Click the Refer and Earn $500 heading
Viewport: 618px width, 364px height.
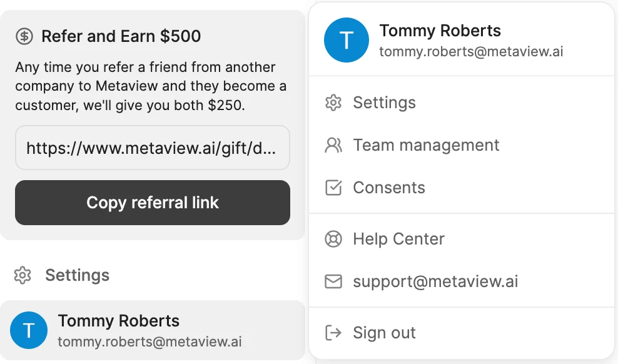coord(121,36)
